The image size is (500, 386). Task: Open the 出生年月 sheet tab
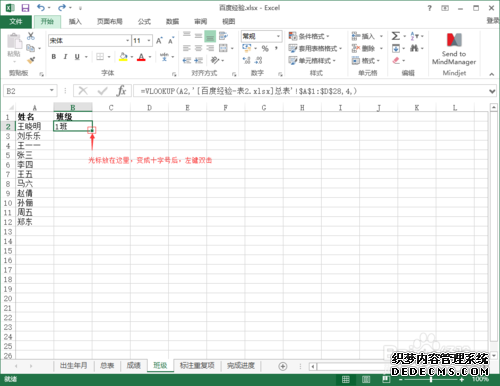74,366
